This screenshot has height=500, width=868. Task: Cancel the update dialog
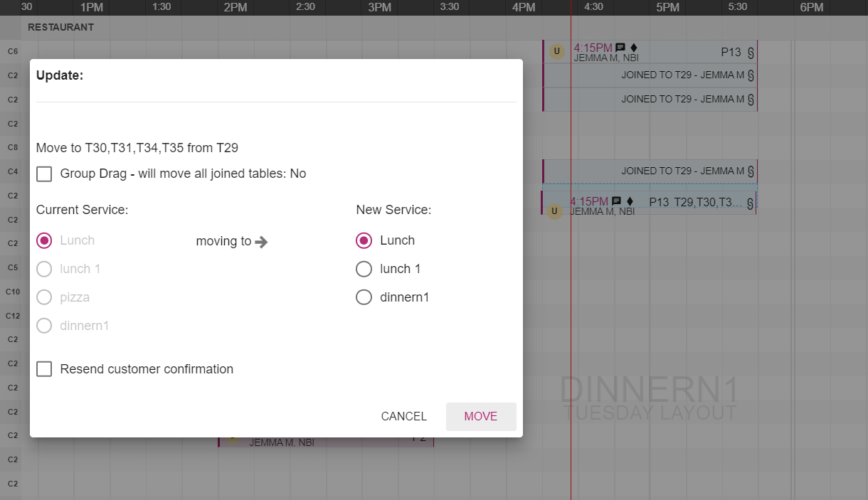point(403,417)
